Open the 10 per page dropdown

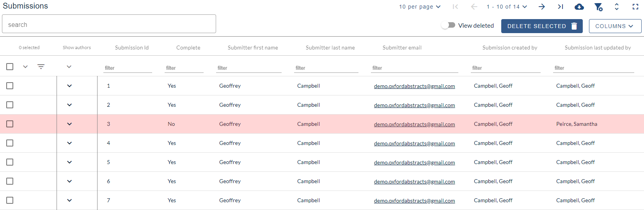point(420,7)
